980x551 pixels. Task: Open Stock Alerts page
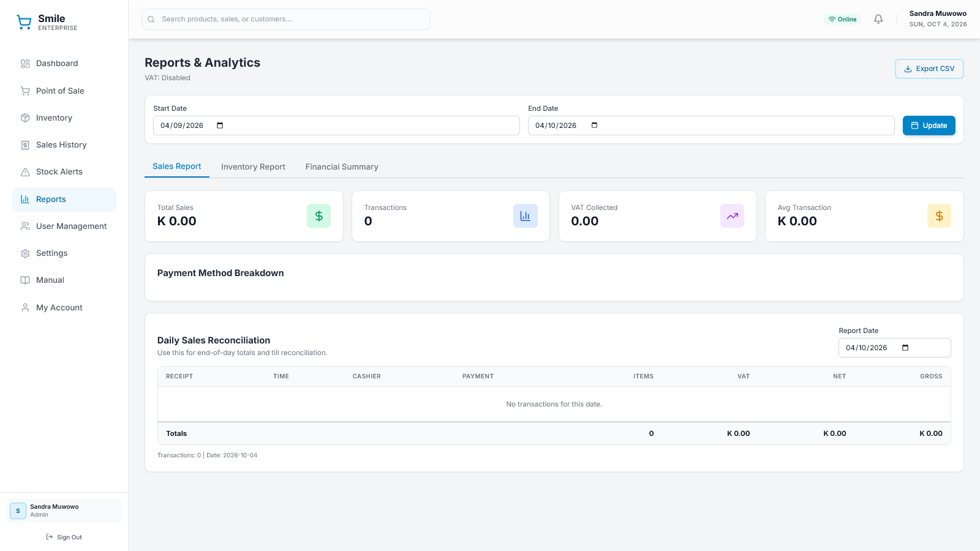point(64,172)
